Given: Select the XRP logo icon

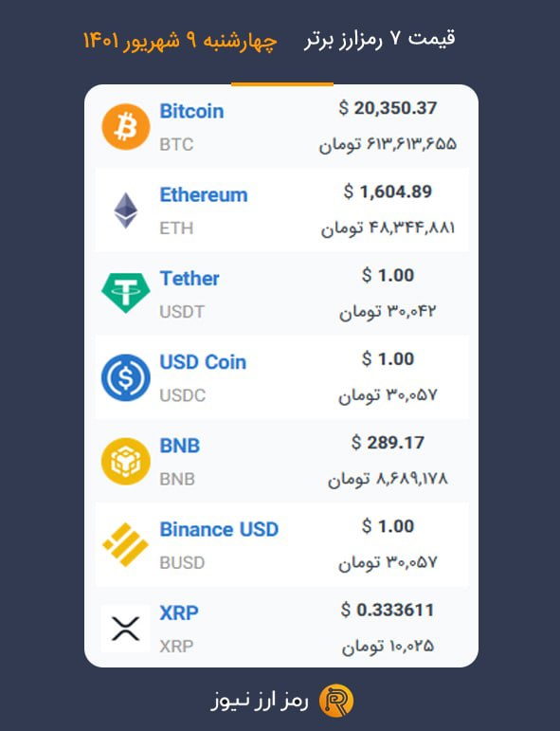Looking at the screenshot, I should tap(126, 629).
